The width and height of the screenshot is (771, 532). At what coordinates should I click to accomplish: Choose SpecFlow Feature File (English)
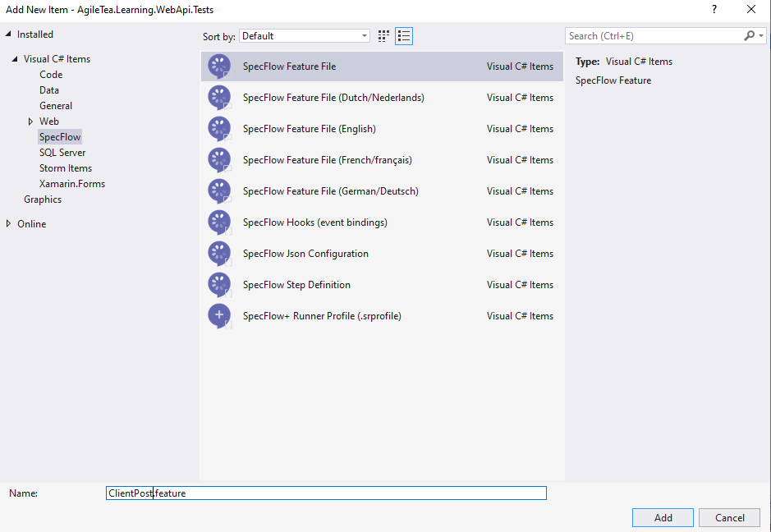tap(382, 129)
